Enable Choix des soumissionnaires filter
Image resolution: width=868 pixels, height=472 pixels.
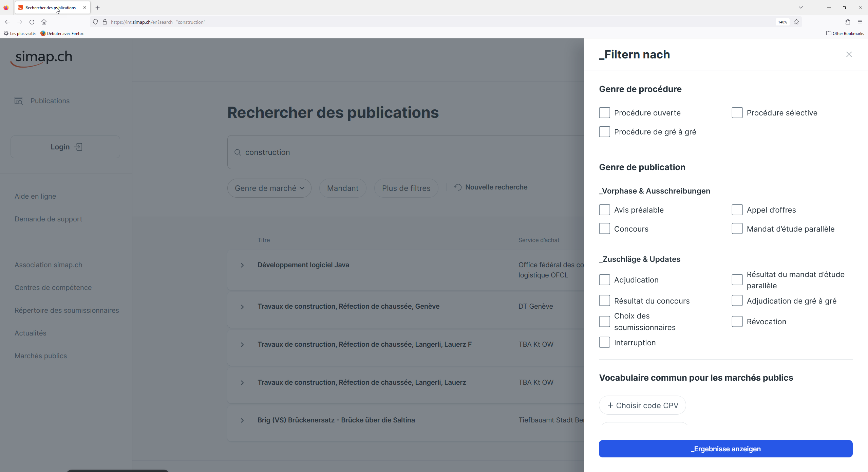604,322
